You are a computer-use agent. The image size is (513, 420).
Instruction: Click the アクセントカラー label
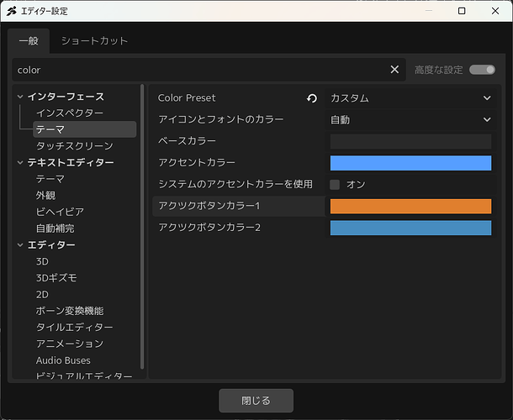[x=197, y=163]
